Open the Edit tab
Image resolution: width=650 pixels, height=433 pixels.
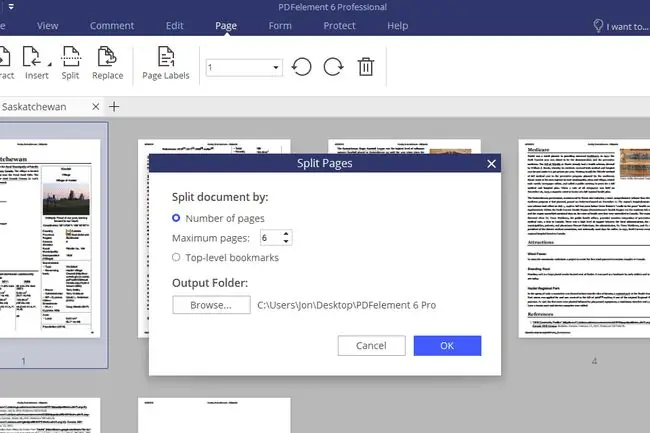point(175,26)
